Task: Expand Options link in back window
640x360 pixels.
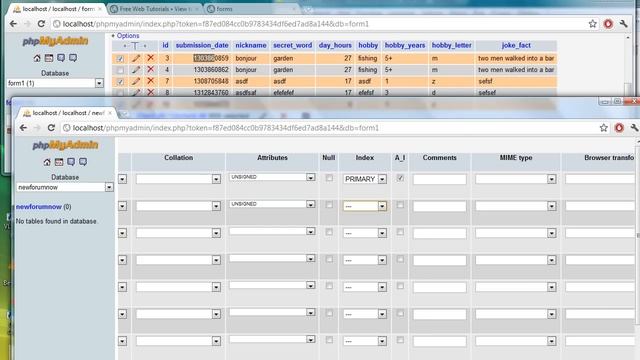Action: (128, 36)
